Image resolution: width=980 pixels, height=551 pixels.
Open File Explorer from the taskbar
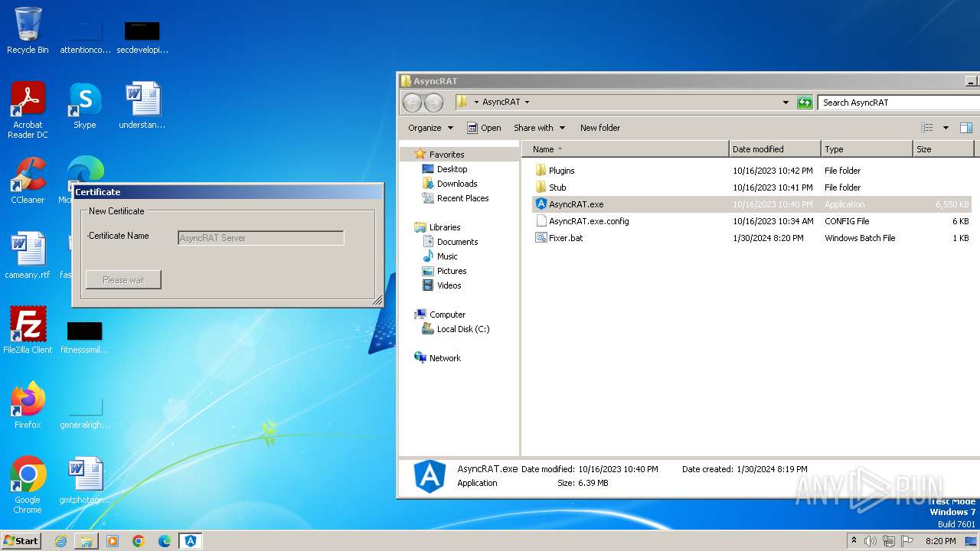coord(87,541)
